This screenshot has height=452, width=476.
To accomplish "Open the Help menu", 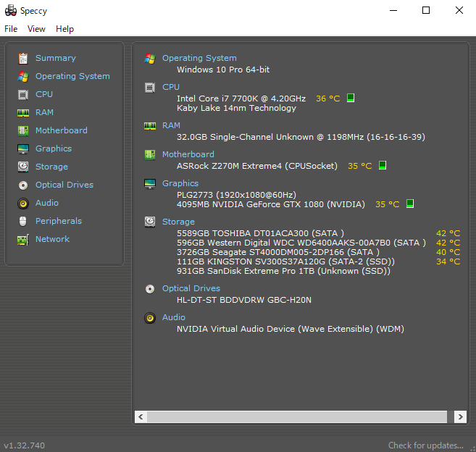I will coord(64,29).
